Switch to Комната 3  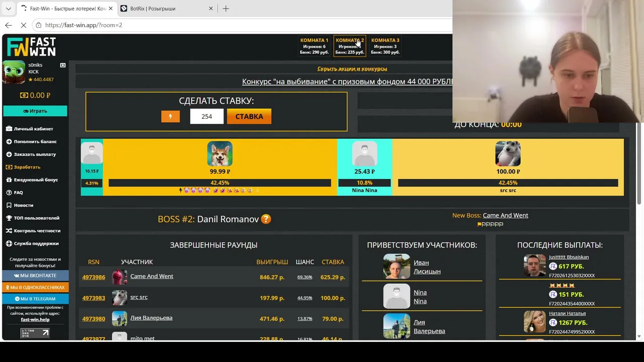(x=385, y=46)
